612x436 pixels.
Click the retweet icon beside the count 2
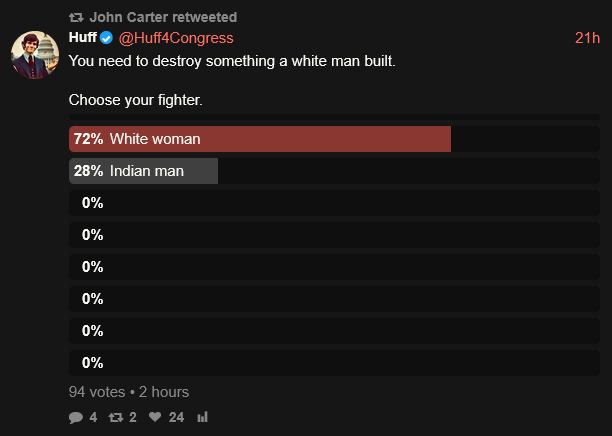[x=116, y=418]
